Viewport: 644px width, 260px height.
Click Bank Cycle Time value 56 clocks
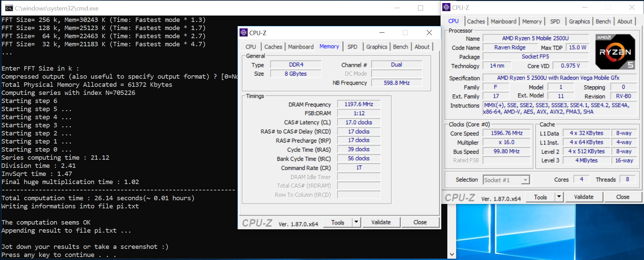pos(359,158)
